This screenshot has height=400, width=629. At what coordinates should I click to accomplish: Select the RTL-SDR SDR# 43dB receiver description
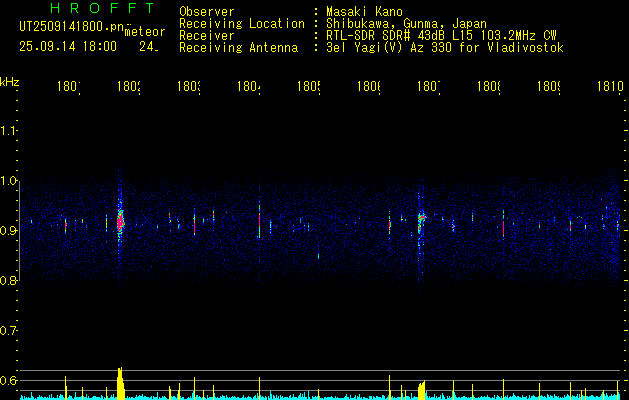[441, 36]
